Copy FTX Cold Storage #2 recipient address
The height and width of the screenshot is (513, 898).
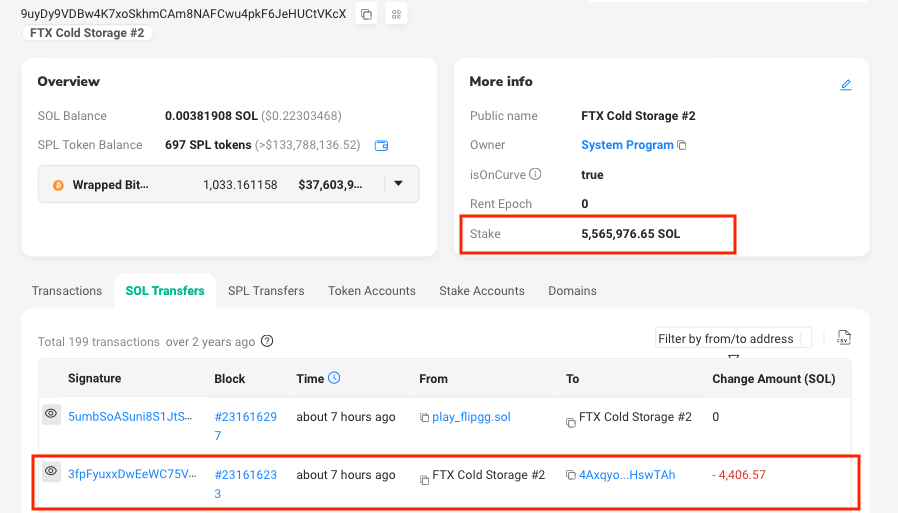click(x=571, y=423)
